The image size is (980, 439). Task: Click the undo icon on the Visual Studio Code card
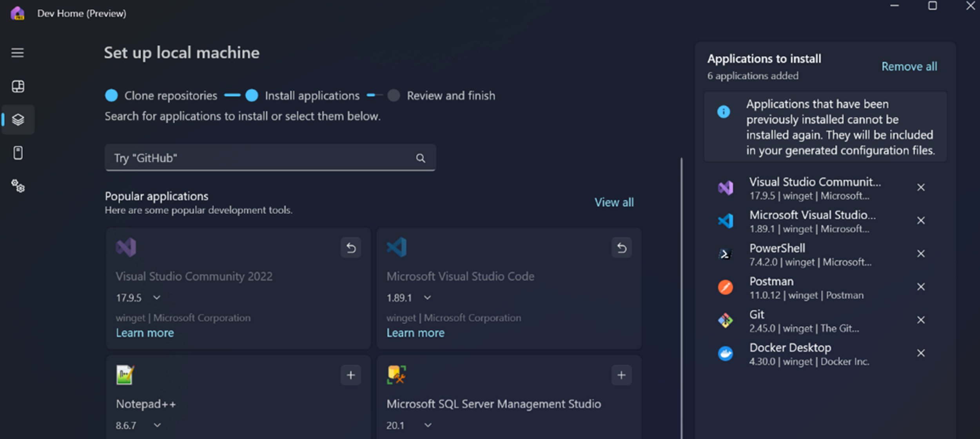coord(622,248)
